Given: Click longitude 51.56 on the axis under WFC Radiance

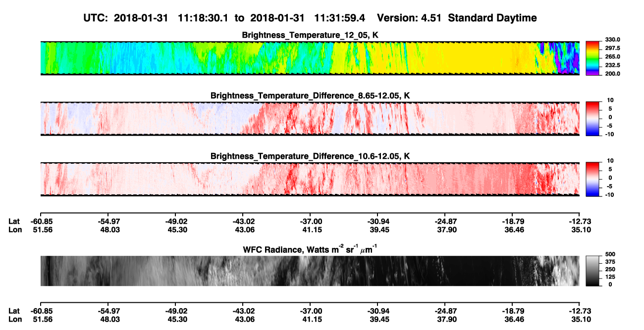Looking at the screenshot, I should pyautogui.click(x=41, y=319).
